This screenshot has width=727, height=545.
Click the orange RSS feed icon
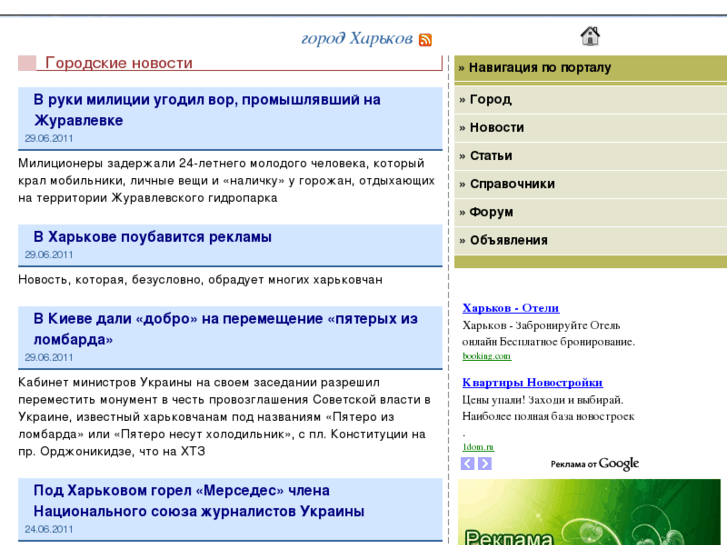tap(425, 40)
